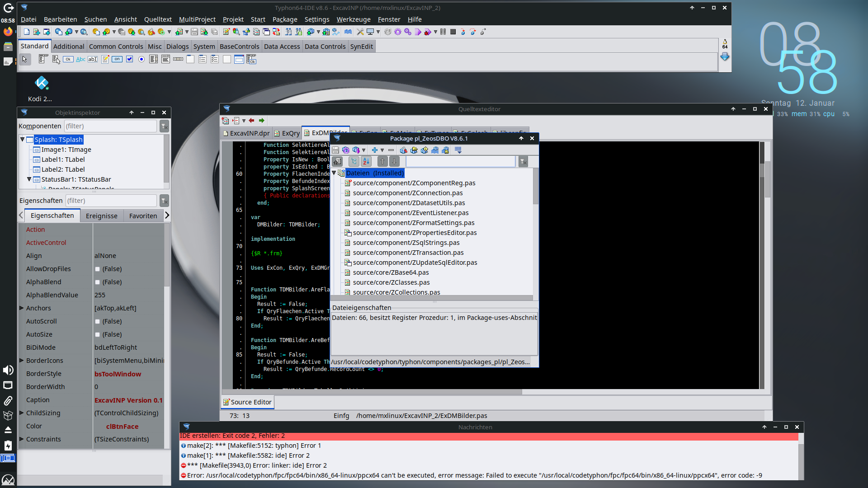Click the volume speaker icon in left panel

8,370
